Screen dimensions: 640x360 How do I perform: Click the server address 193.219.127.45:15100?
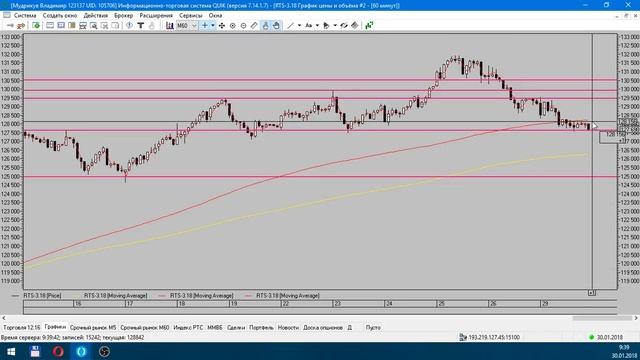coord(494,338)
